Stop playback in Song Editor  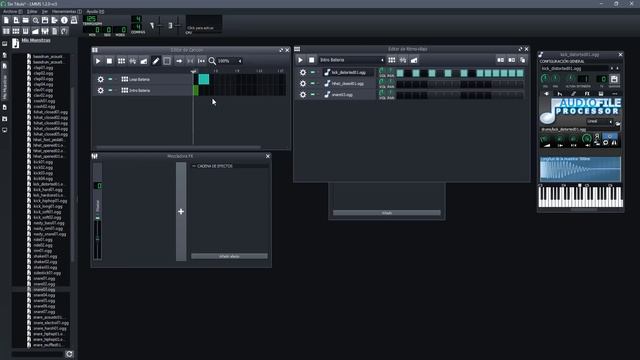click(109, 61)
